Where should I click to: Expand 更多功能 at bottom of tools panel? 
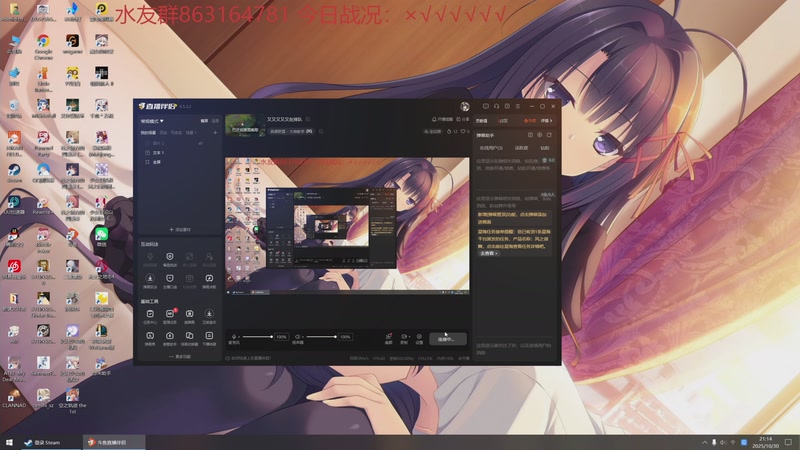coord(180,357)
